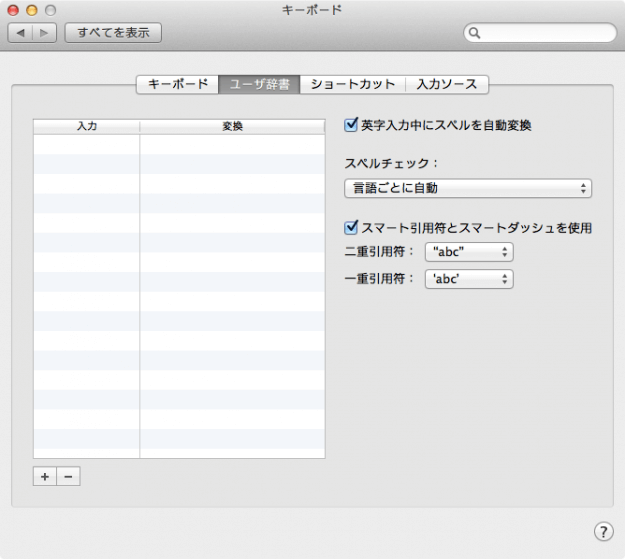Click the red close window button
625x559 pixels.
[x=13, y=10]
